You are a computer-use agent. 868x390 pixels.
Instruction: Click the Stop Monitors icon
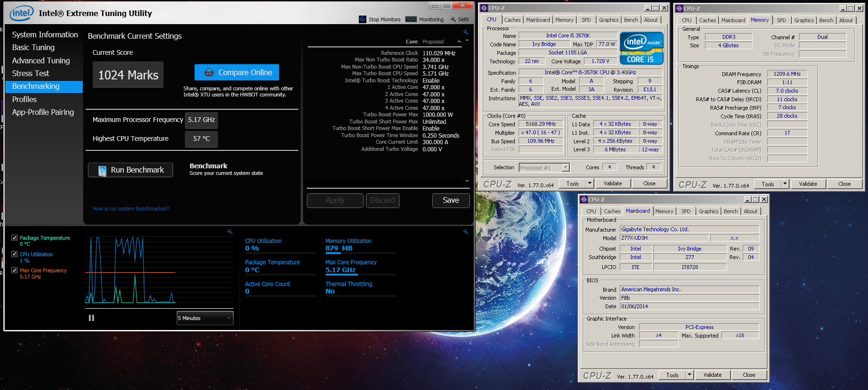(363, 19)
